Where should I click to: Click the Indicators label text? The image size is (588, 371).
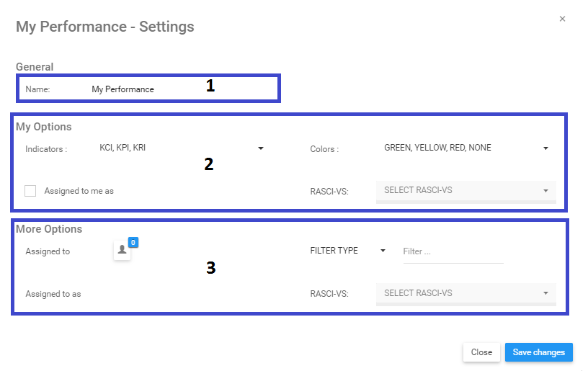46,149
